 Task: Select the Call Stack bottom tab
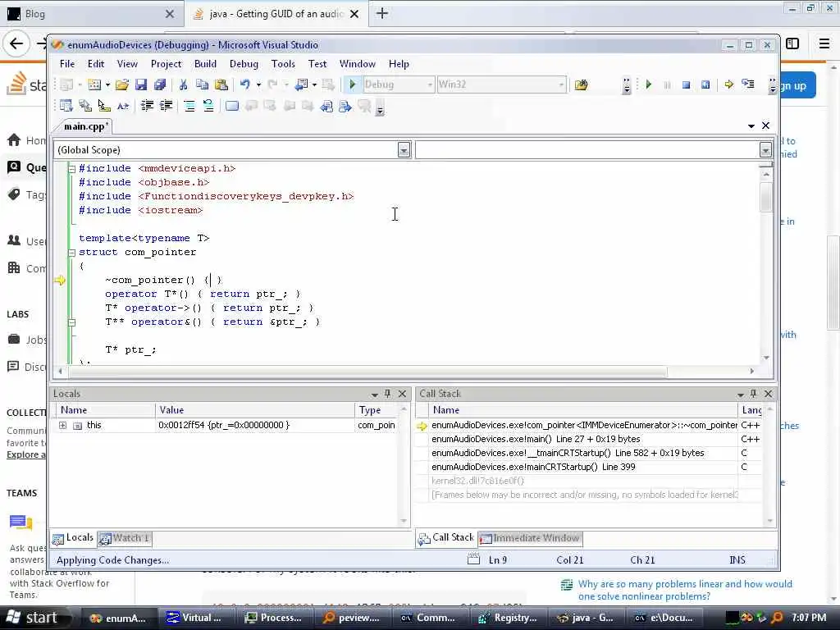[x=446, y=538]
